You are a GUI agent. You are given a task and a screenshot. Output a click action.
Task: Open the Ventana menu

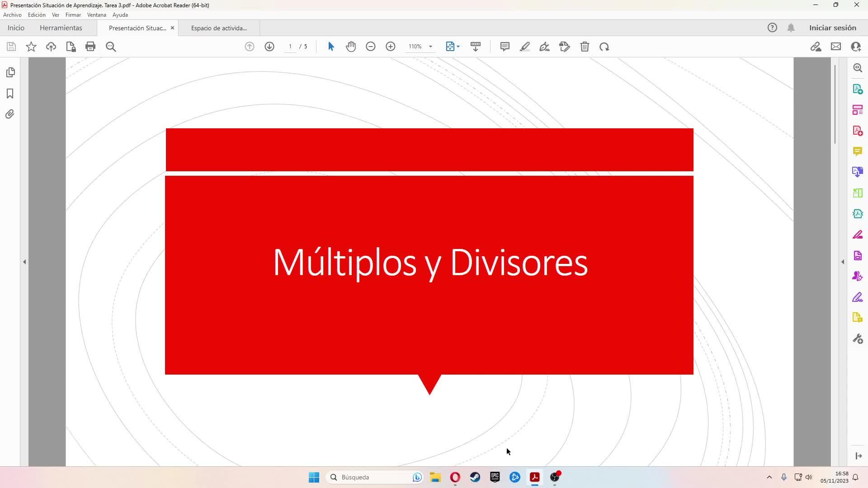click(x=96, y=15)
